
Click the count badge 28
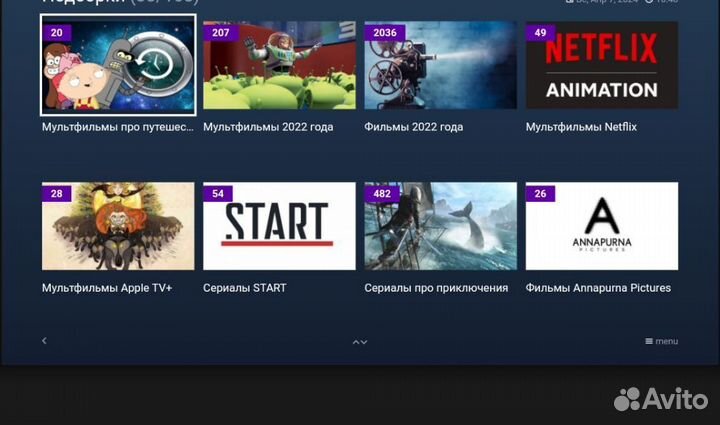(56, 194)
